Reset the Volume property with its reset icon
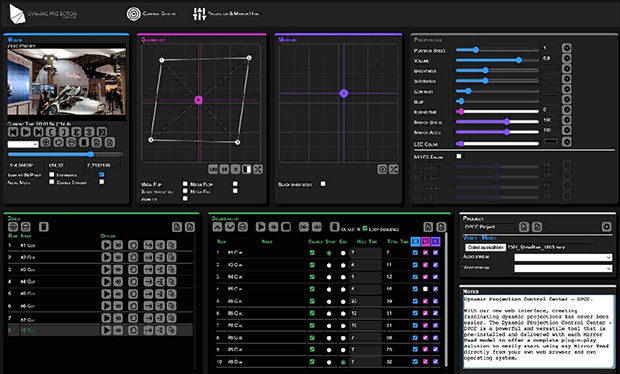Screen dimensions: 620x374 (x=567, y=58)
